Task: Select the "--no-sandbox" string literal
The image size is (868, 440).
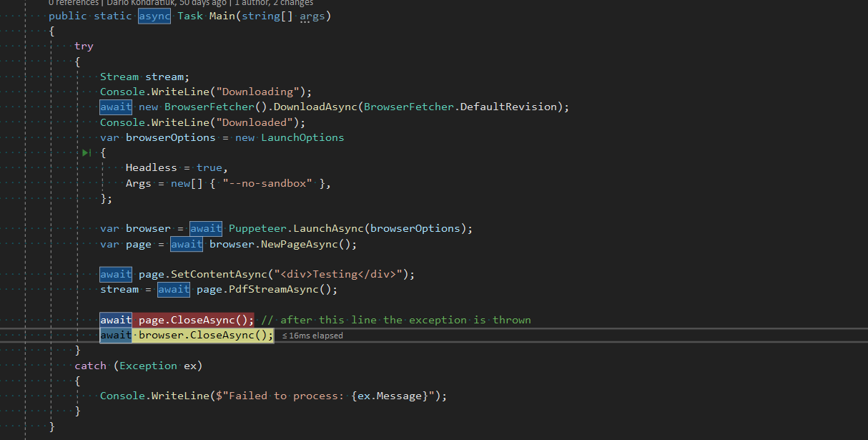Action: [267, 182]
